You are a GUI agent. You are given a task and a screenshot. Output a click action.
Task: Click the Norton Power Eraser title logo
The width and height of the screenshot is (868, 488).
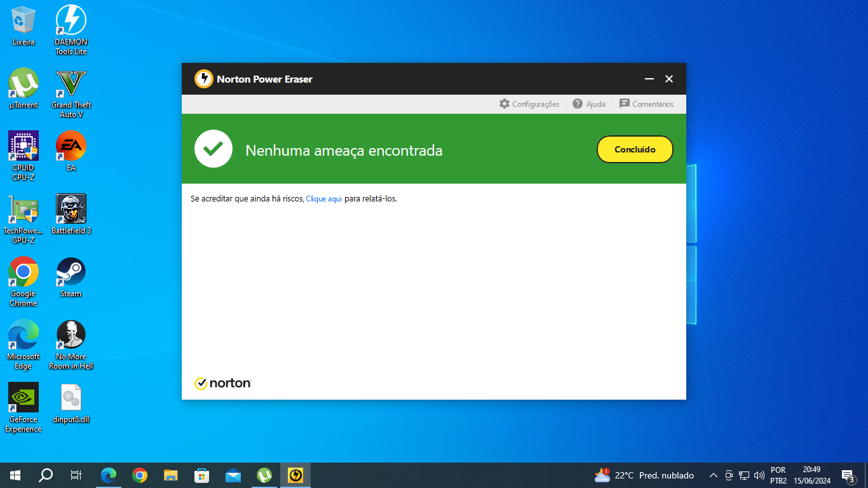[203, 79]
